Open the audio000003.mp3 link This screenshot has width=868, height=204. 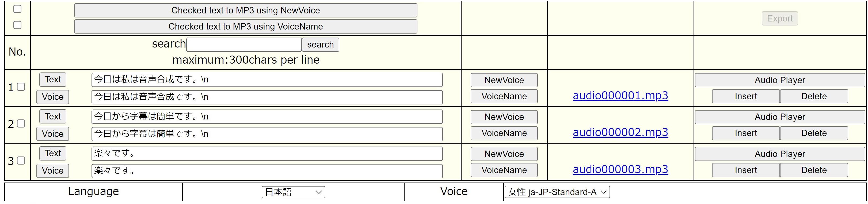coord(620,170)
